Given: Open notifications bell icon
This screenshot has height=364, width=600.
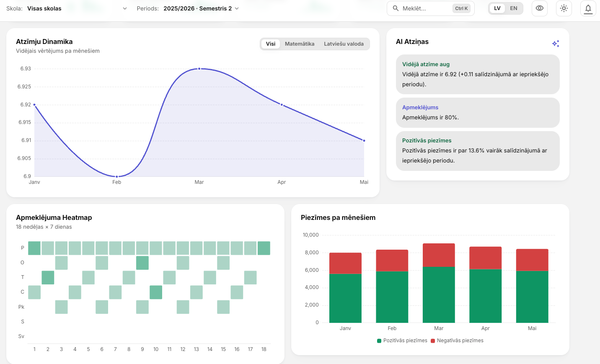Looking at the screenshot, I should [x=588, y=8].
